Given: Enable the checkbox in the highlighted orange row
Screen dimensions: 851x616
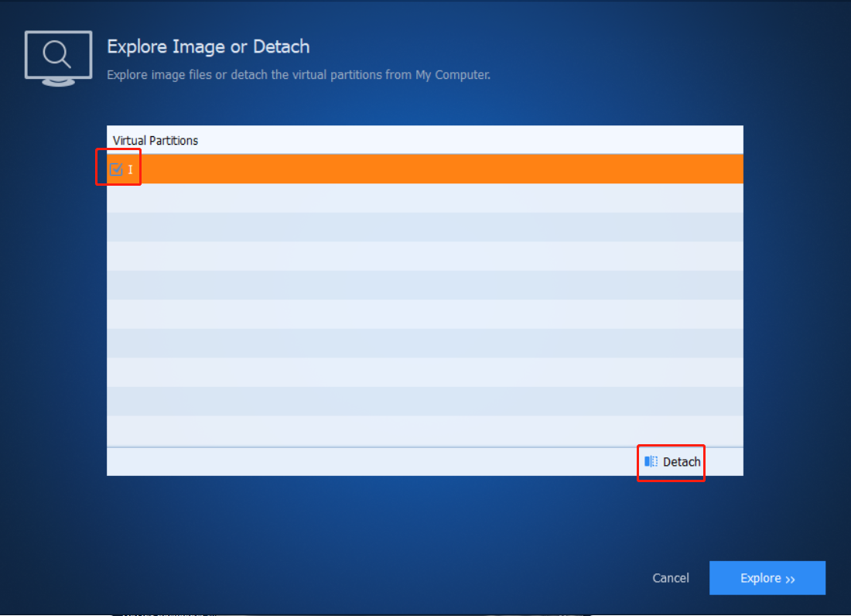Looking at the screenshot, I should click(116, 167).
